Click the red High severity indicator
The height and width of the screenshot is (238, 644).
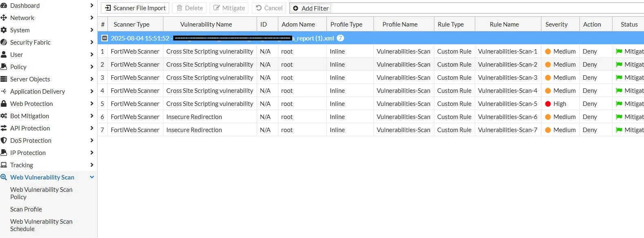point(548,104)
